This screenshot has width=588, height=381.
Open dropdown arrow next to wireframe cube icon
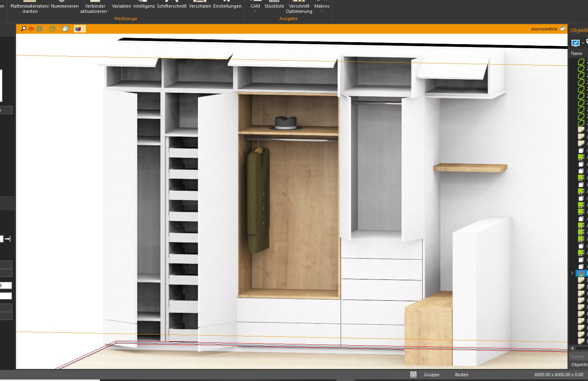pyautogui.click(x=45, y=29)
